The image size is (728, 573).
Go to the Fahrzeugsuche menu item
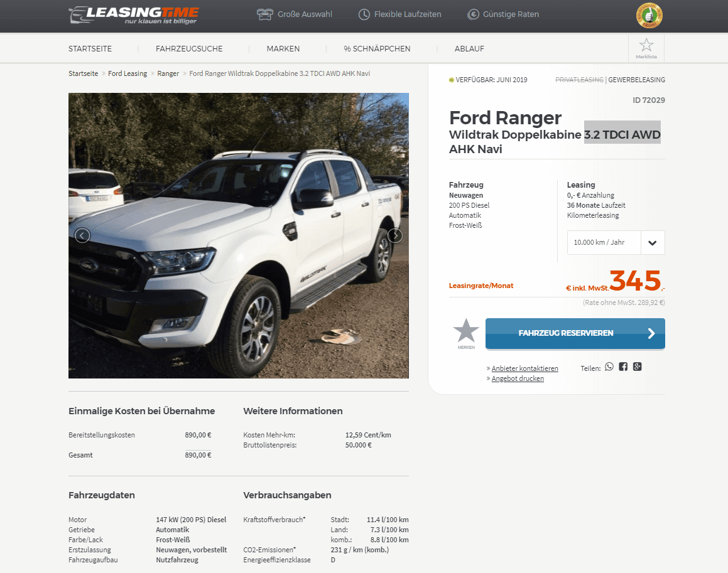coord(189,49)
